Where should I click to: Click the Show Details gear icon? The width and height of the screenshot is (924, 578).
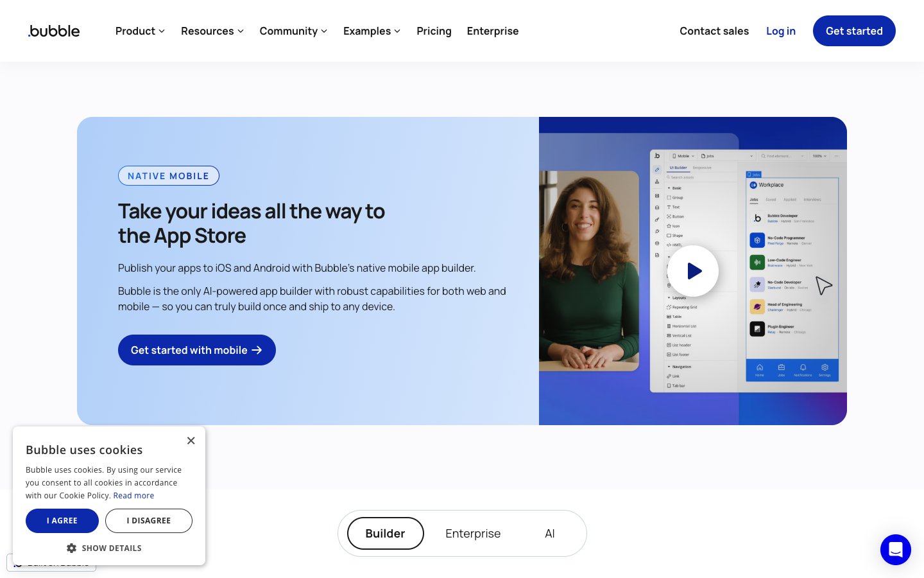point(72,548)
